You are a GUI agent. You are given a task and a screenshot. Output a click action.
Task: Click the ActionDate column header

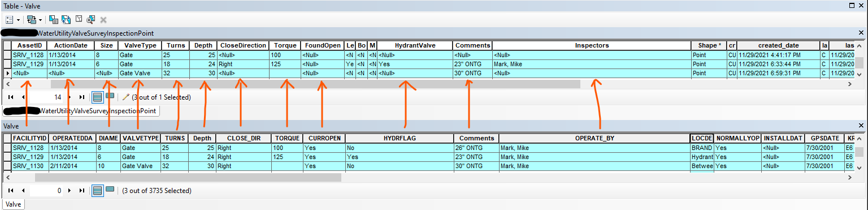pyautogui.click(x=71, y=45)
